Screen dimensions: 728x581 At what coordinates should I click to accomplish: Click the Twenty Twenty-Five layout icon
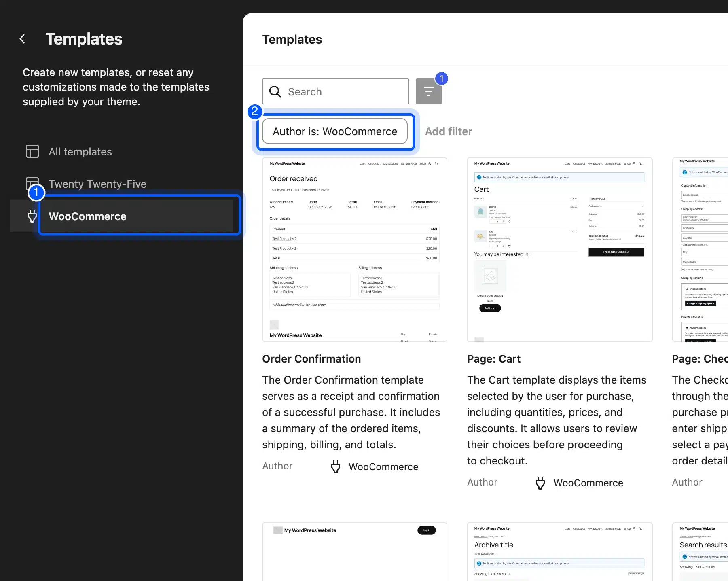coord(32,183)
